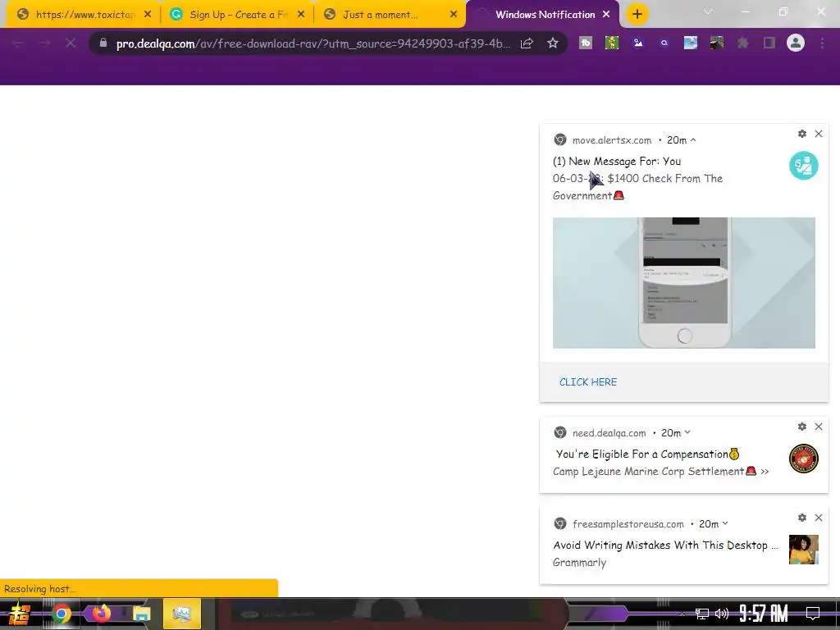Open settings gear on need.dealqa.com notification
This screenshot has width=840, height=630.
[802, 427]
